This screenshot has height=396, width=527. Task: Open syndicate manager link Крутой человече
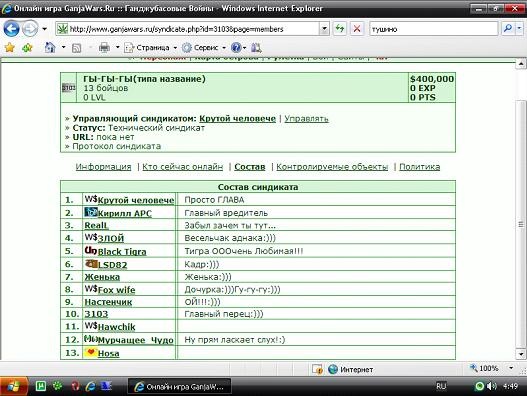[x=237, y=119]
